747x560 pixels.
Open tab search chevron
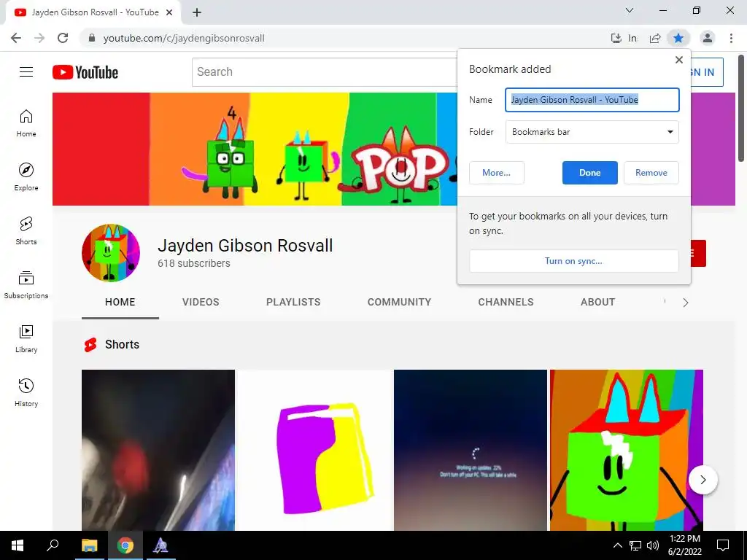point(630,10)
